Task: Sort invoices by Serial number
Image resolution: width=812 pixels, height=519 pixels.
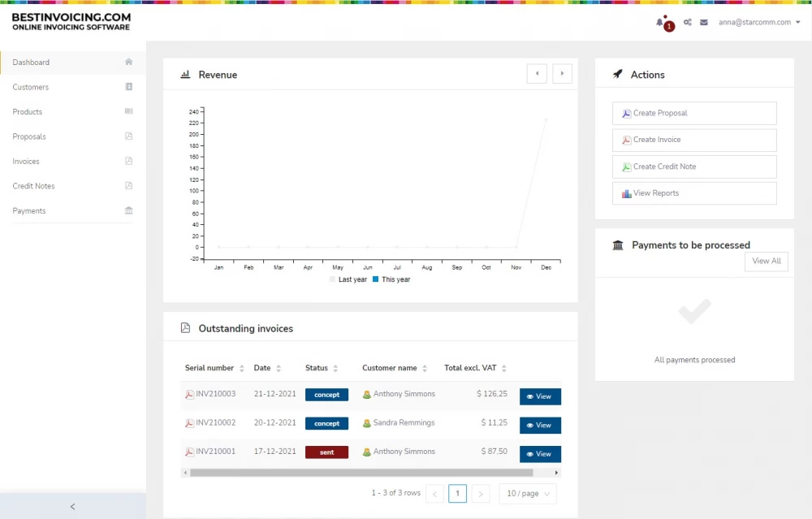Action: 214,368
